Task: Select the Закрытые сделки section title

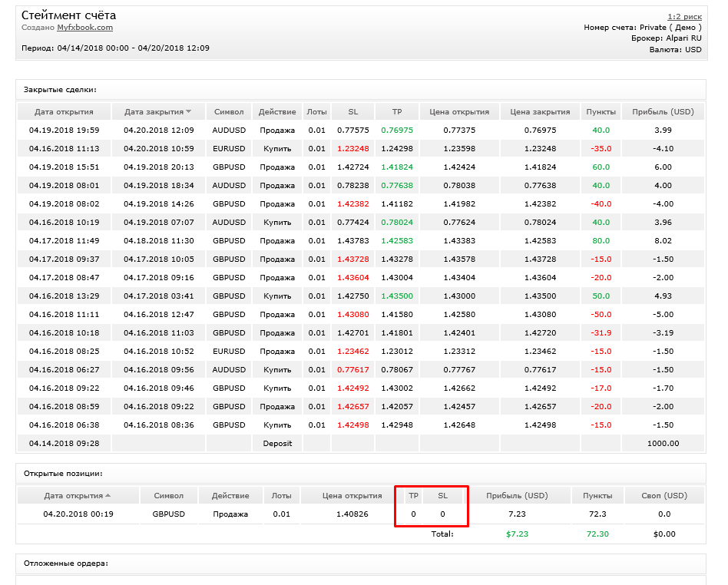Action: coord(60,90)
